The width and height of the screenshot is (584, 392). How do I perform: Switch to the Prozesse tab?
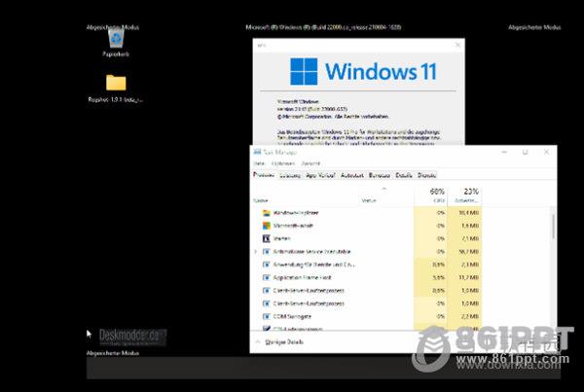pos(264,175)
